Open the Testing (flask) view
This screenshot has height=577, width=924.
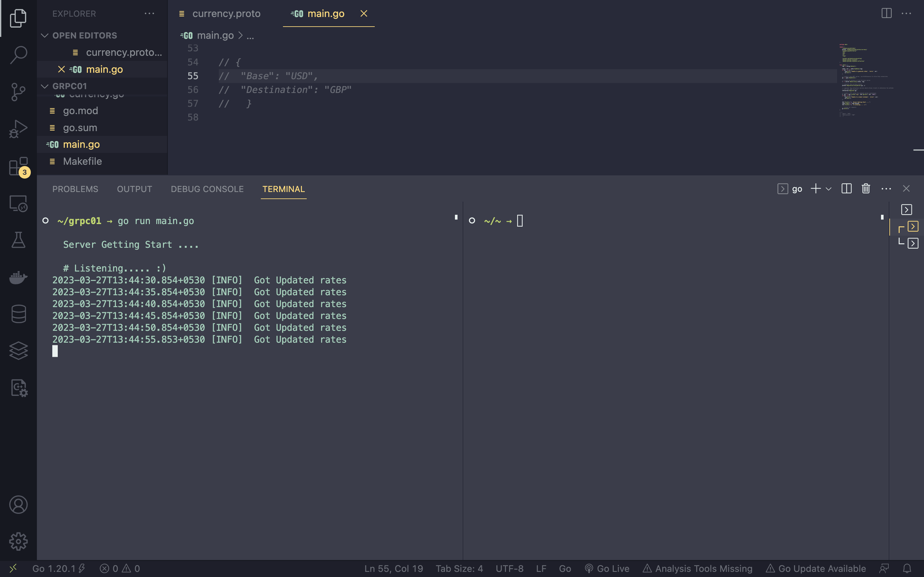click(18, 240)
